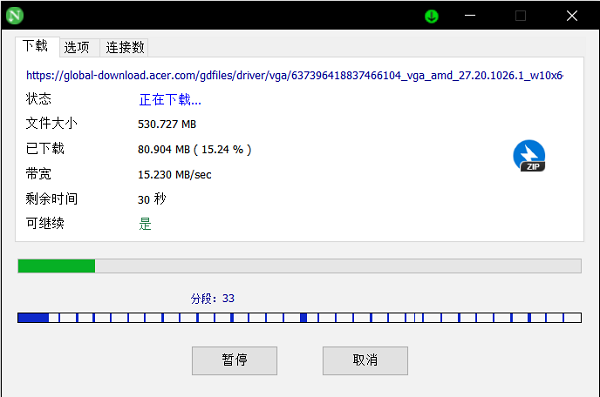This screenshot has width=600, height=397.
Task: Click the bandwidth value 15.230 MB/sec
Action: coord(174,175)
